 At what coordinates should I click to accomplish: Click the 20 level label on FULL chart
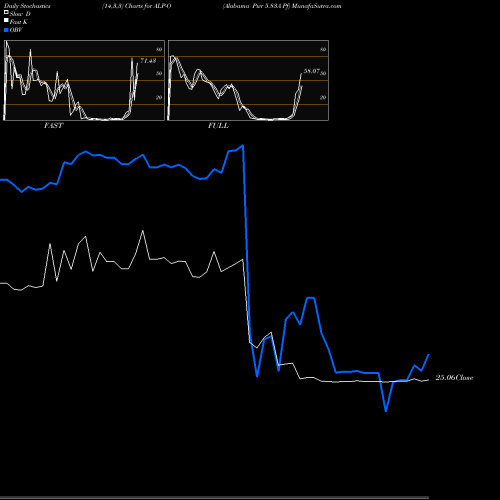[323, 97]
